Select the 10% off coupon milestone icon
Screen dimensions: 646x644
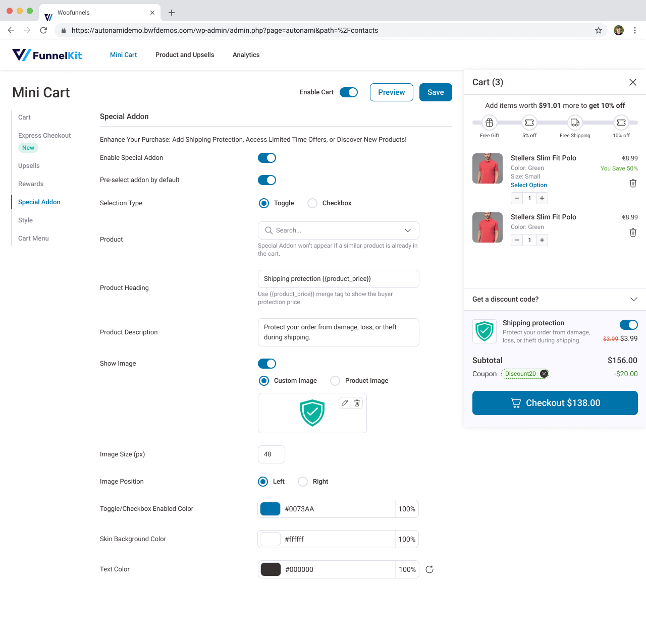coord(621,122)
